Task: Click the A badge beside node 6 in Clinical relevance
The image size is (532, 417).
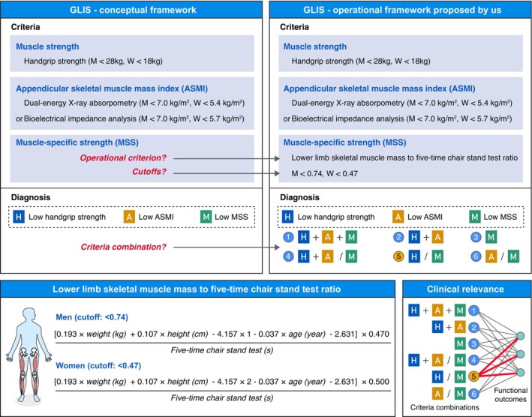Action: pos(437,394)
